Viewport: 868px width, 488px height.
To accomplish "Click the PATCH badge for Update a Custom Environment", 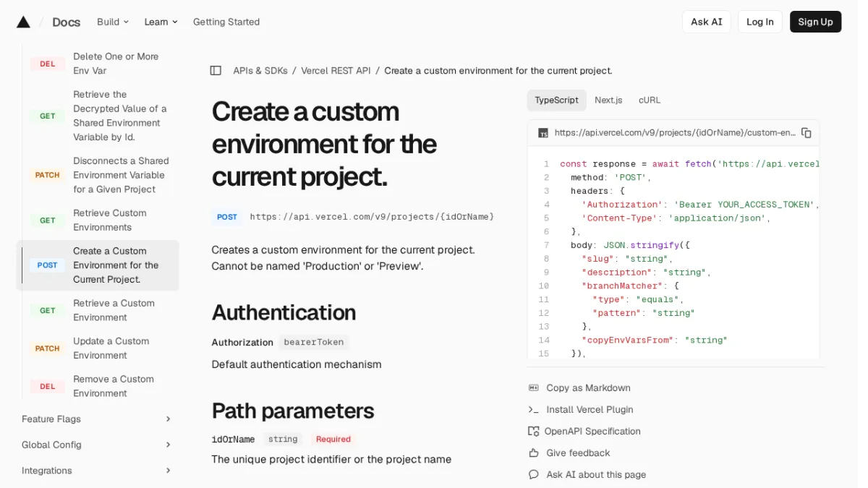I will [48, 348].
